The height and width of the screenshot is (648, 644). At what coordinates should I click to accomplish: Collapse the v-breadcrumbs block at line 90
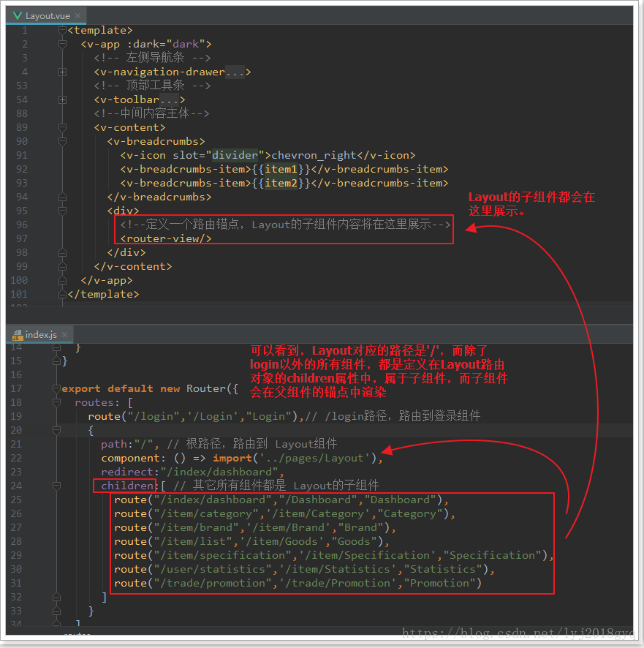[62, 141]
